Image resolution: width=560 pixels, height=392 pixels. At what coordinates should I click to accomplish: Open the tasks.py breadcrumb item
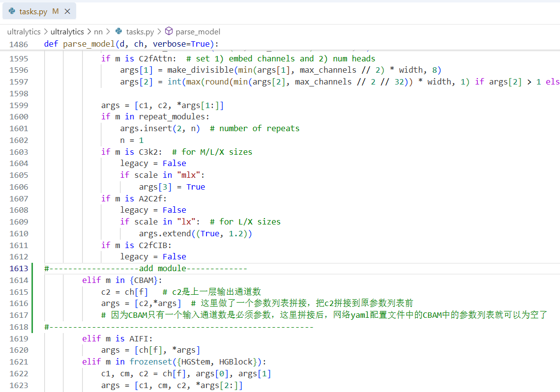click(141, 31)
